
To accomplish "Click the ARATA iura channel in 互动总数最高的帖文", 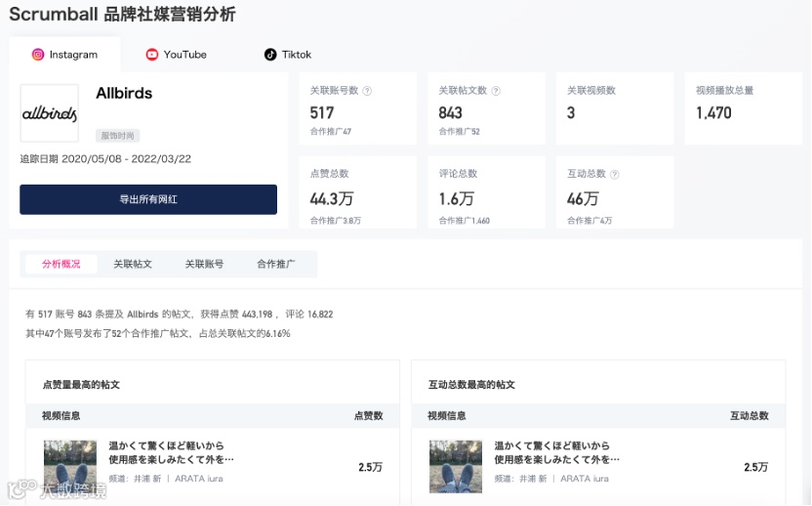I will 585,479.
